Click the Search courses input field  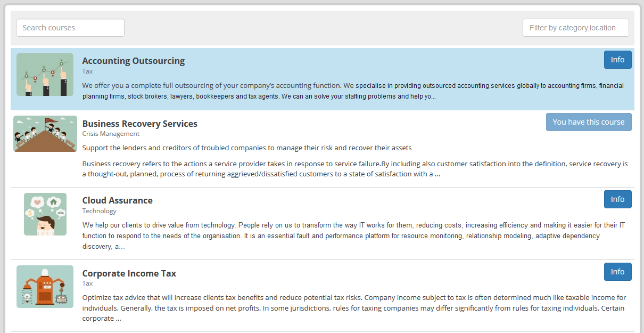tap(70, 28)
